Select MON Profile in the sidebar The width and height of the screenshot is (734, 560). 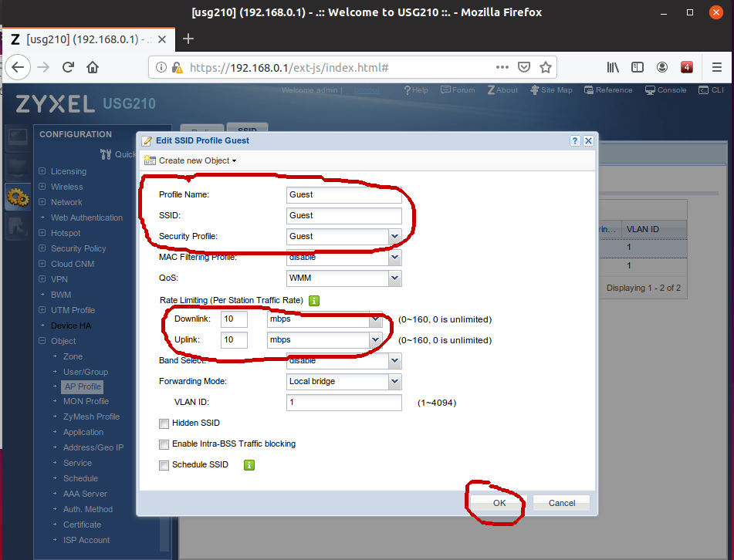pos(86,401)
